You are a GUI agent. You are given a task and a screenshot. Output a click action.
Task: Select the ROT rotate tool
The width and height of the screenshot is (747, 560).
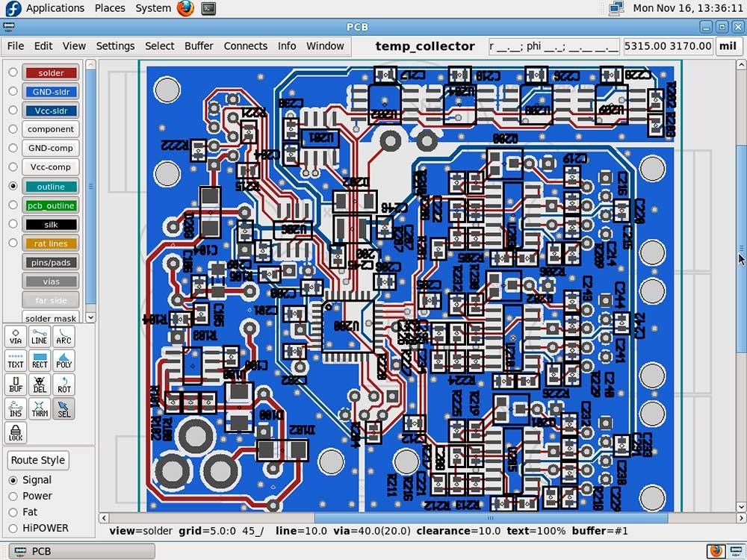click(x=63, y=385)
